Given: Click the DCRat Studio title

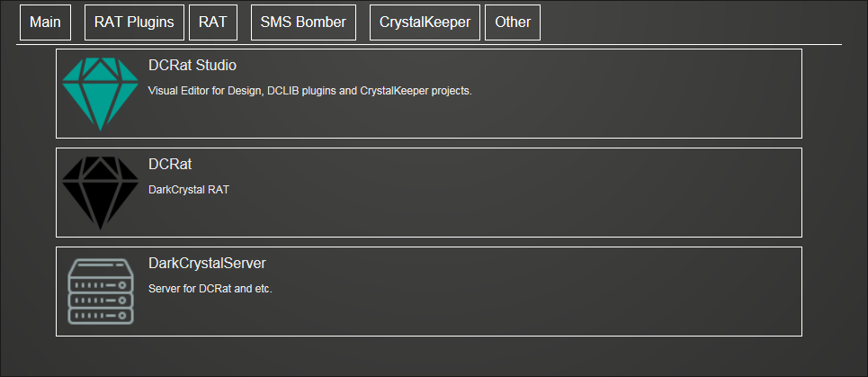Looking at the screenshot, I should coord(192,66).
